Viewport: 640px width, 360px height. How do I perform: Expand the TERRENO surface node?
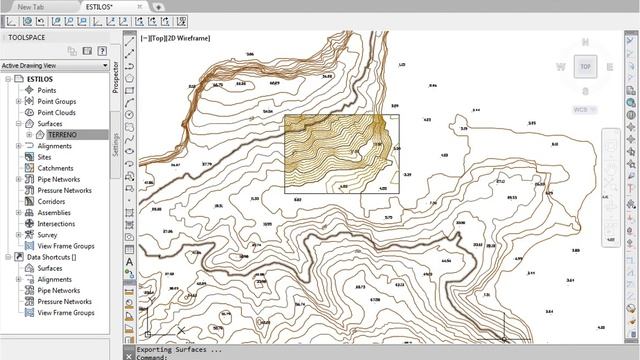click(29, 134)
